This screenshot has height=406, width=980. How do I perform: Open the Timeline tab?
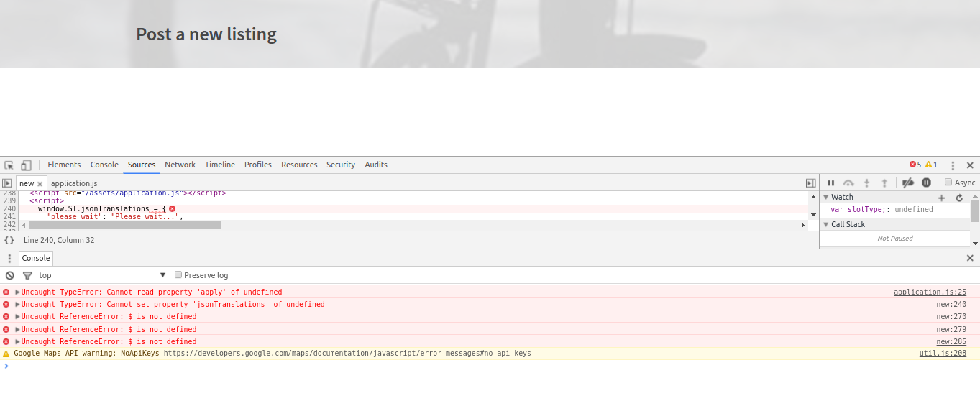pyautogui.click(x=220, y=165)
